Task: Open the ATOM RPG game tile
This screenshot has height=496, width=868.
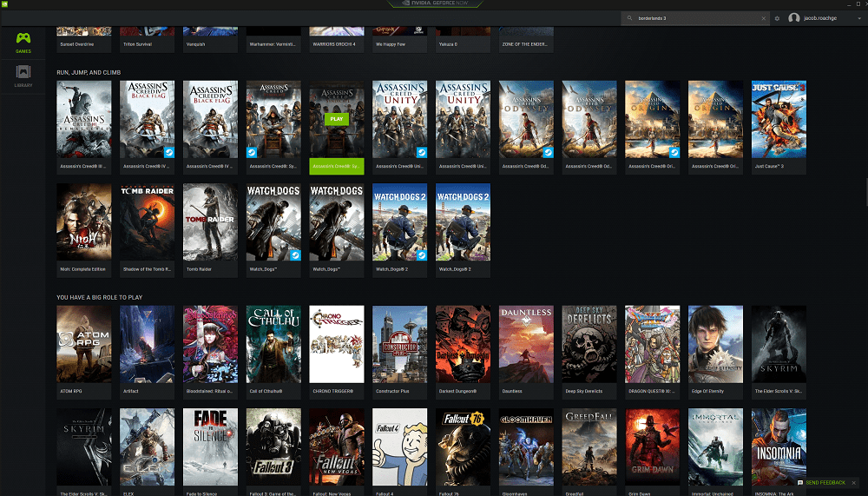Action: tap(83, 352)
